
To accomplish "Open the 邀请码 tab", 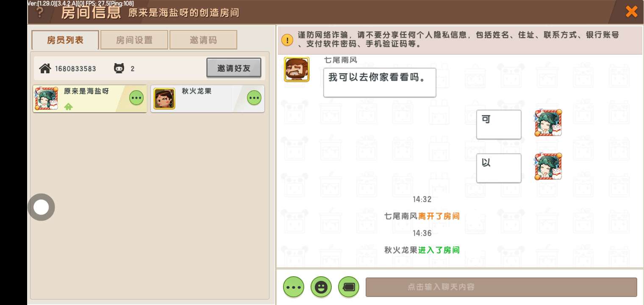I will pos(203,40).
